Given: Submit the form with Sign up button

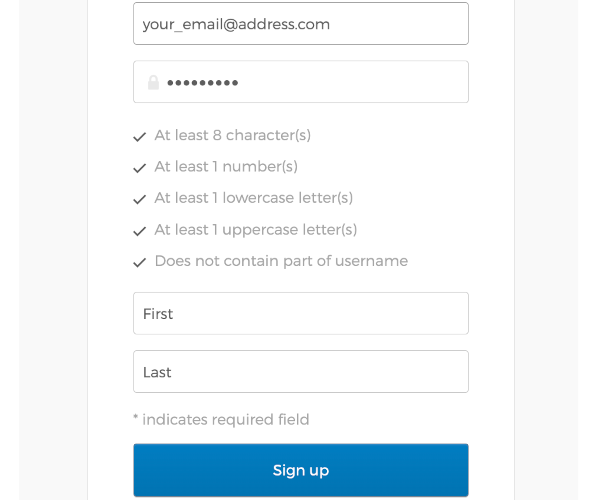Looking at the screenshot, I should [301, 470].
